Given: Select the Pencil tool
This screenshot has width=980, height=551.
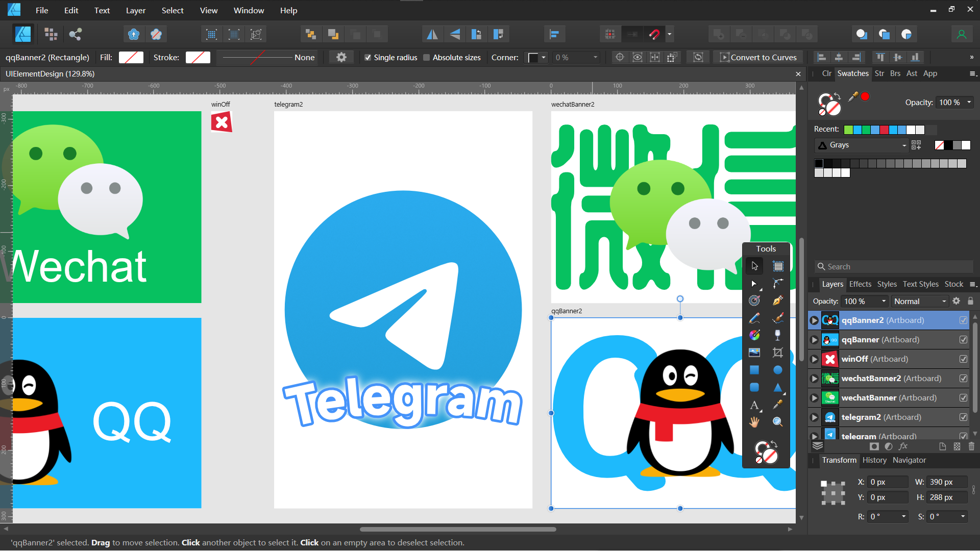Looking at the screenshot, I should [754, 318].
